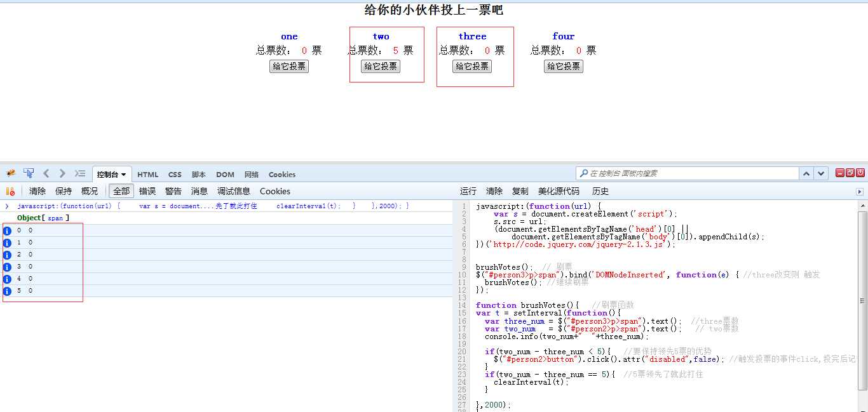Collapse command editor with small right arrow
This screenshot has width=868, height=412.
point(860,191)
